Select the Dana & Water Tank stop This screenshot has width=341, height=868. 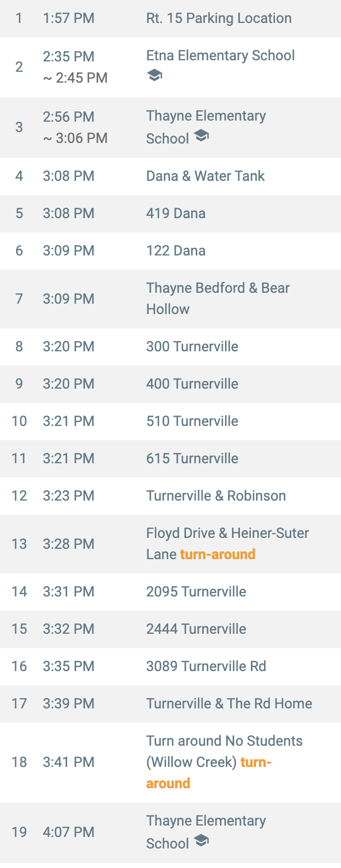[x=170, y=176]
